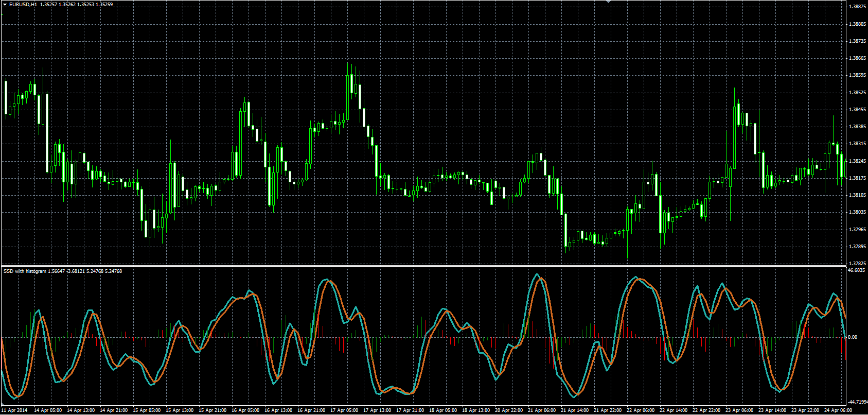Screen dimensions: 868x415
Task: Click the 1.38455 price axis label
Action: tap(857, 109)
